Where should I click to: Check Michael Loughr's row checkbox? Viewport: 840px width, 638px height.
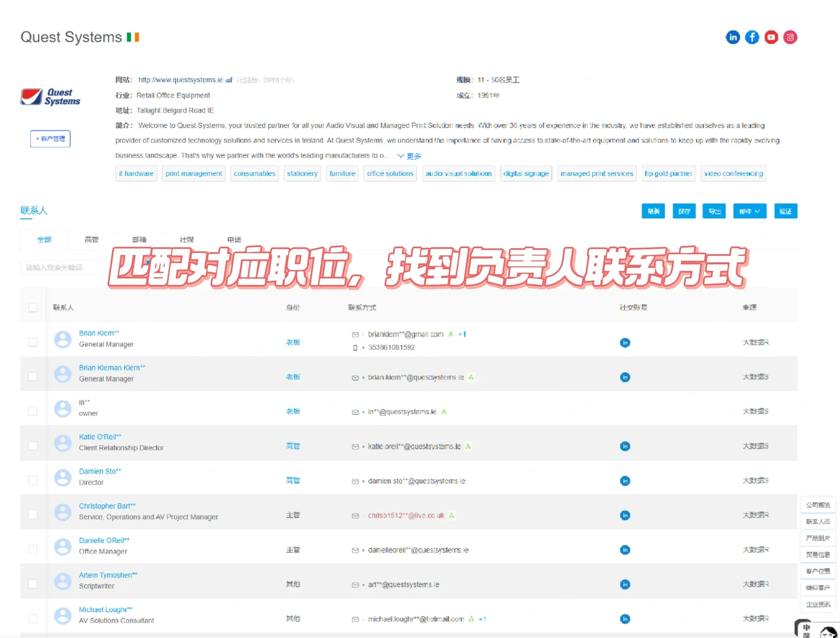click(x=32, y=617)
